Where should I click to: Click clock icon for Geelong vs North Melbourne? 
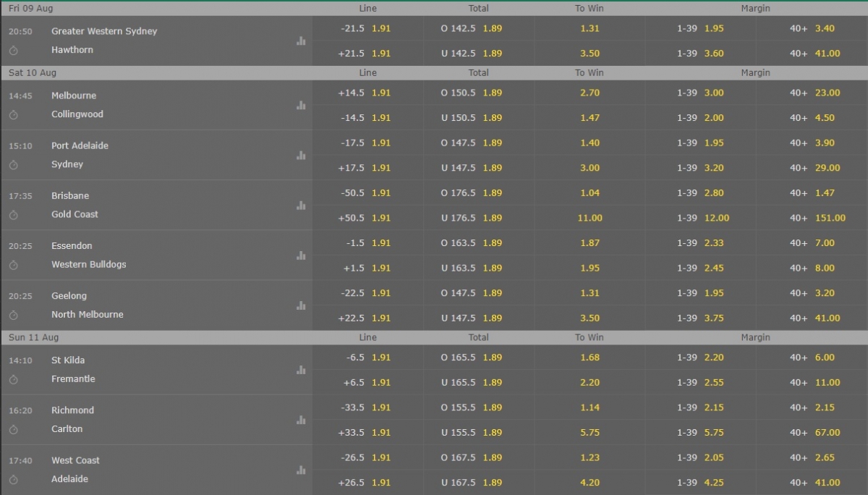point(13,316)
